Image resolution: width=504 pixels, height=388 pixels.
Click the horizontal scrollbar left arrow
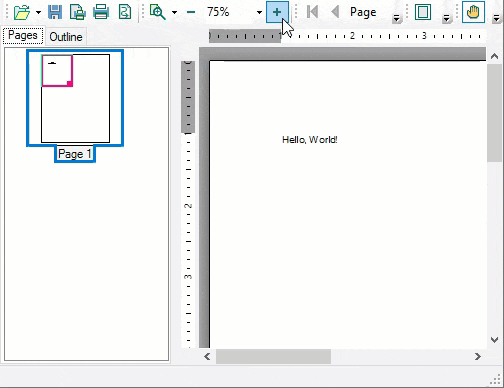[207, 356]
